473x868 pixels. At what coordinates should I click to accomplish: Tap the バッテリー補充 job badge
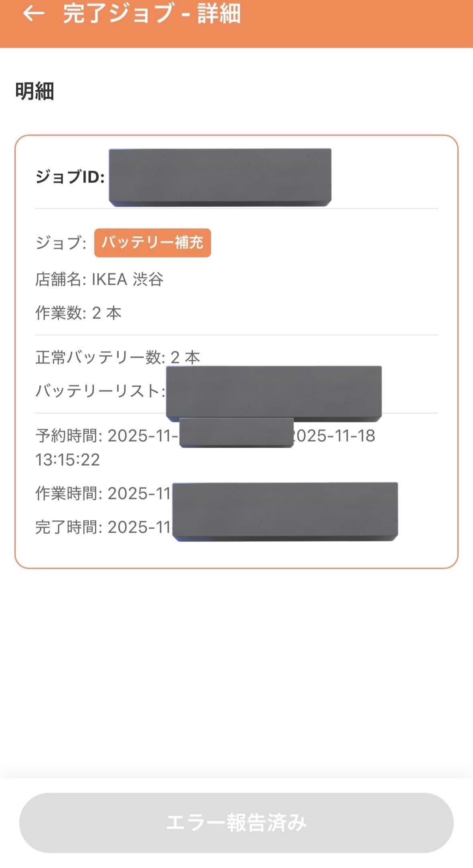coord(152,243)
